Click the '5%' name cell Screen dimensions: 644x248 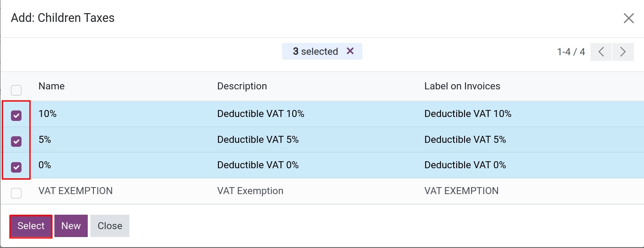click(x=45, y=139)
